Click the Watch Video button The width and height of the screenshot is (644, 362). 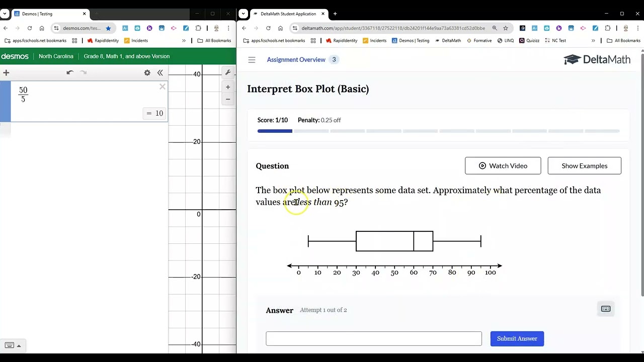[503, 166]
